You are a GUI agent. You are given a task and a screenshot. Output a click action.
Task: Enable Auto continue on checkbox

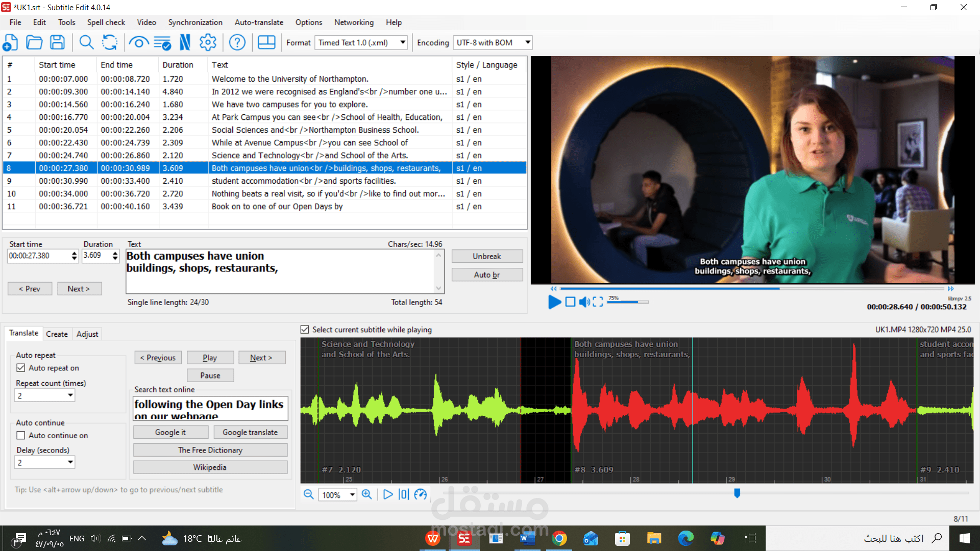point(21,435)
